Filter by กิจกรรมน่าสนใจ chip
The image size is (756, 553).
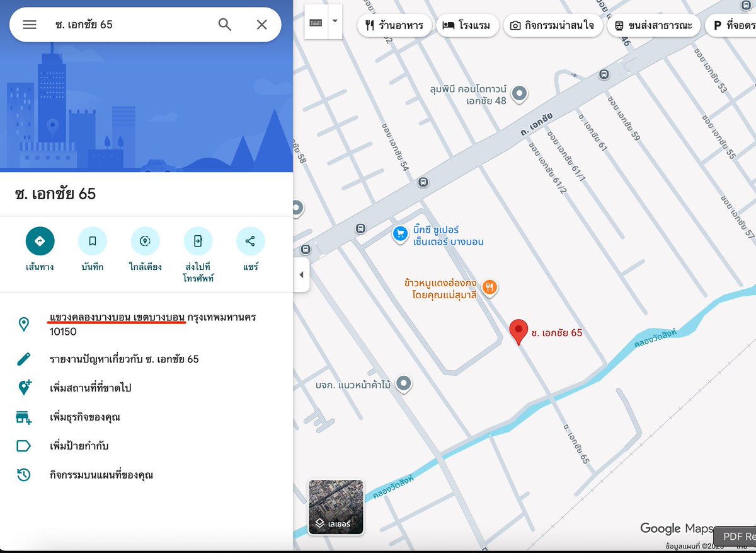[x=552, y=26]
